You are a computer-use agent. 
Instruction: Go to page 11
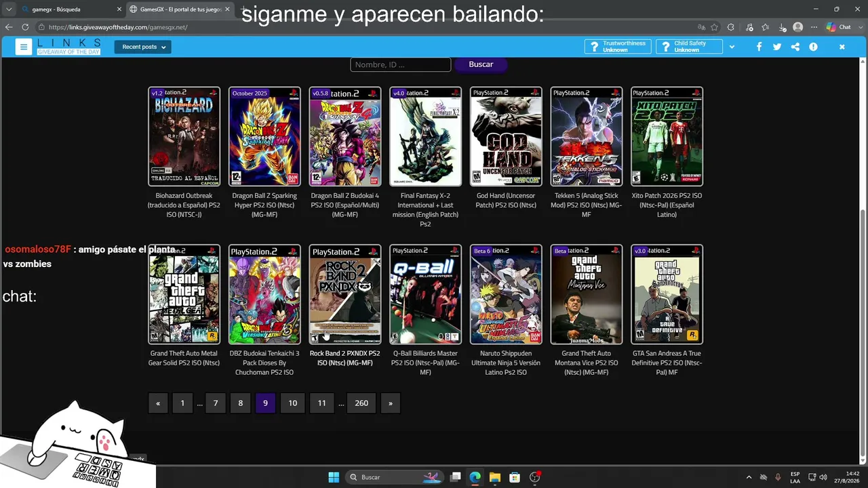point(322,403)
